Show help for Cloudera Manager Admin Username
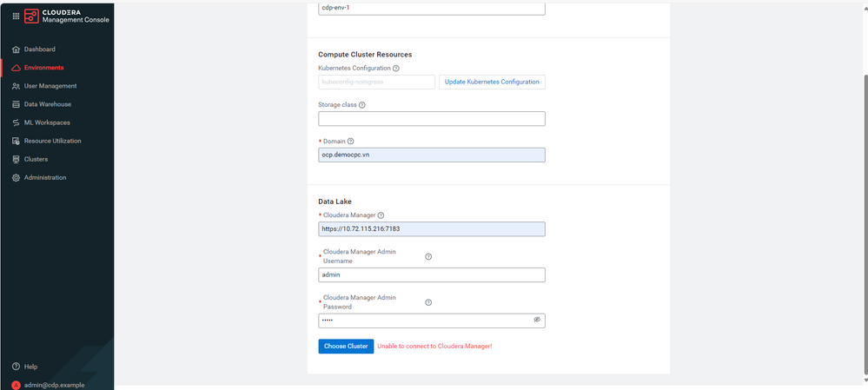This screenshot has width=868, height=390. [x=428, y=257]
